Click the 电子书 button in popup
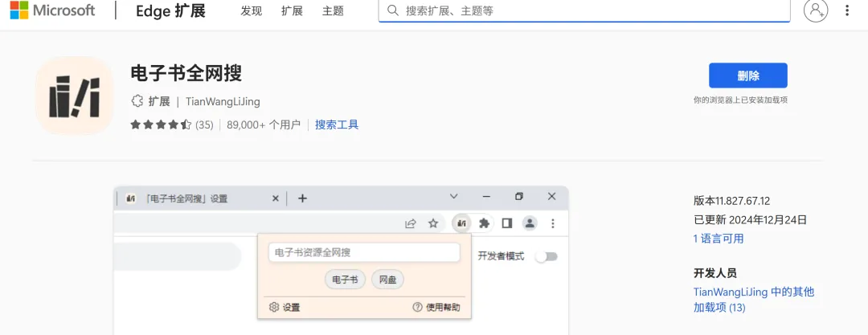868x335 pixels. click(x=345, y=280)
